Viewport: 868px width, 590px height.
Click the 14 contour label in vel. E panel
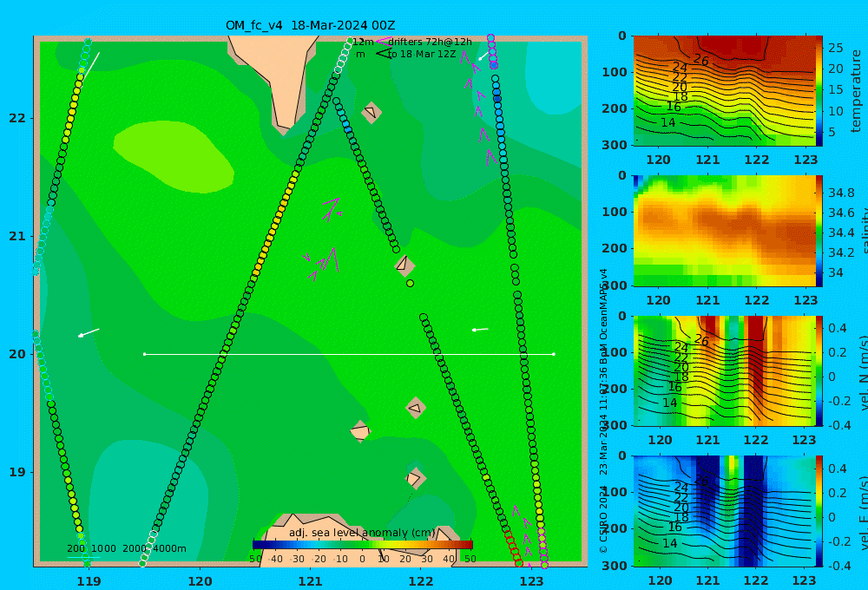point(668,543)
